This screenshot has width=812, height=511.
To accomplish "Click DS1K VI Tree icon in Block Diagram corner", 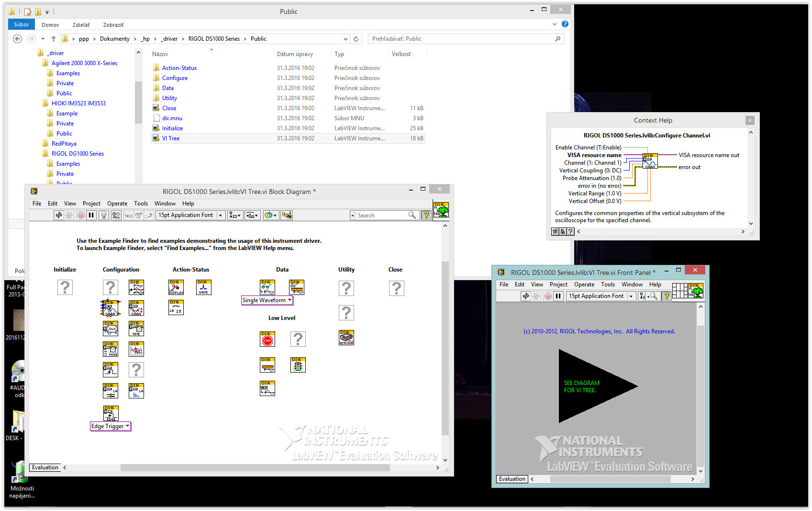I will coord(441,210).
